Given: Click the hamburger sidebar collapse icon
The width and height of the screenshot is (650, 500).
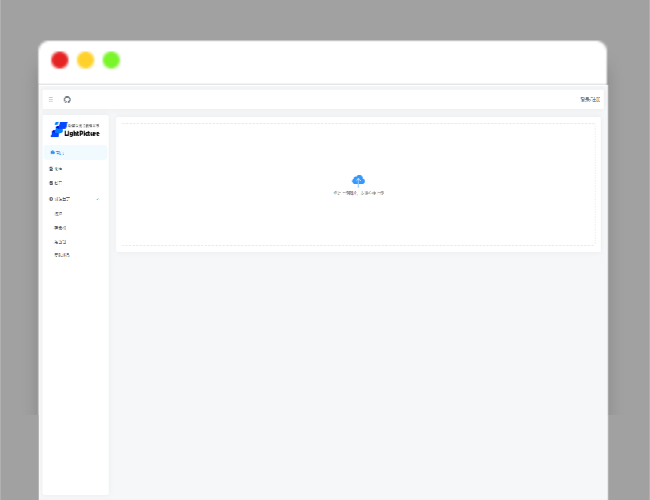Looking at the screenshot, I should click(x=51, y=99).
